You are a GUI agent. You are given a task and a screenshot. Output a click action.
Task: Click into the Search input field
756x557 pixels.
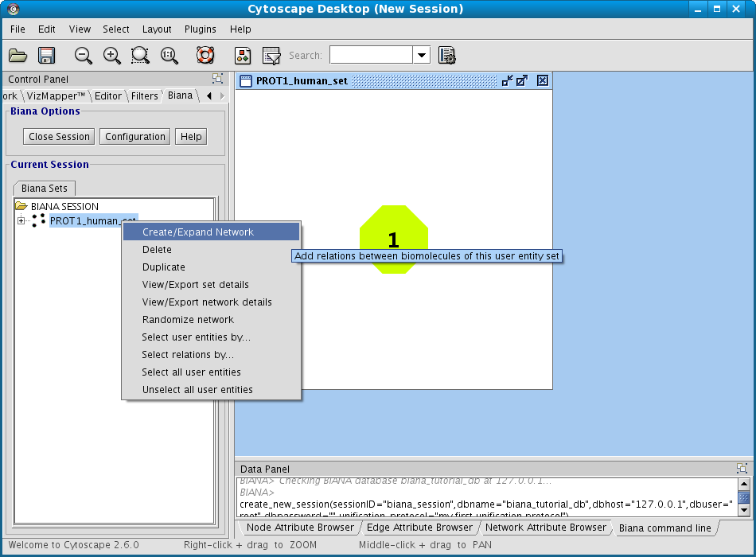pos(371,56)
